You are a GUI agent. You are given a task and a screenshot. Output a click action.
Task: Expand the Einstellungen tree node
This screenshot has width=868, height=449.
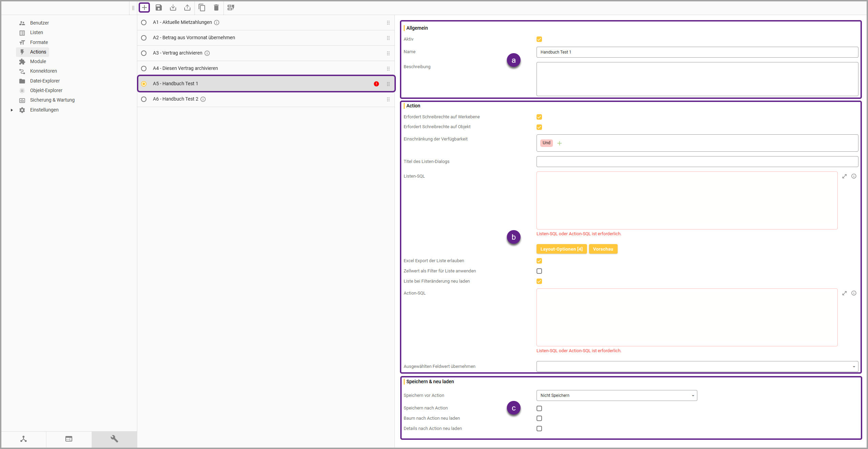point(12,110)
